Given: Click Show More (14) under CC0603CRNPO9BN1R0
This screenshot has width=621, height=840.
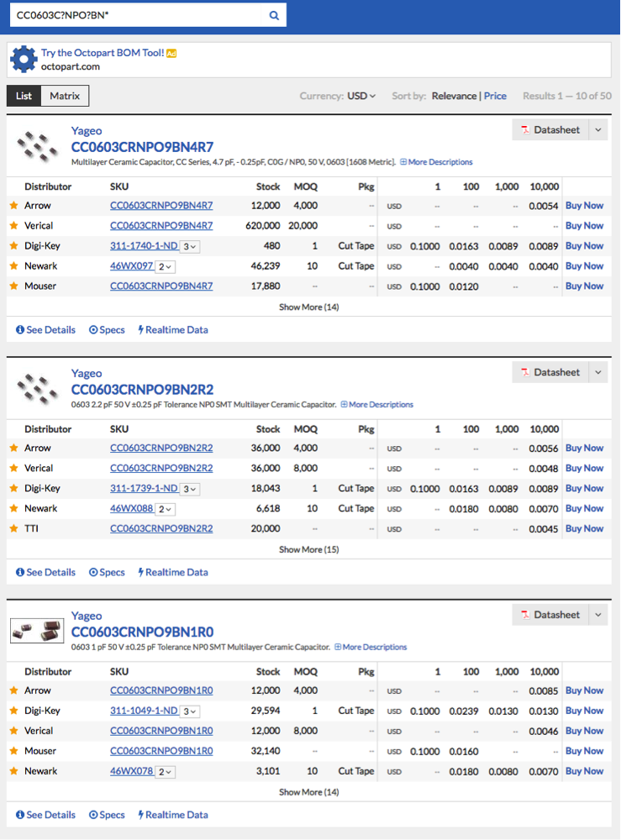Looking at the screenshot, I should coord(308,792).
